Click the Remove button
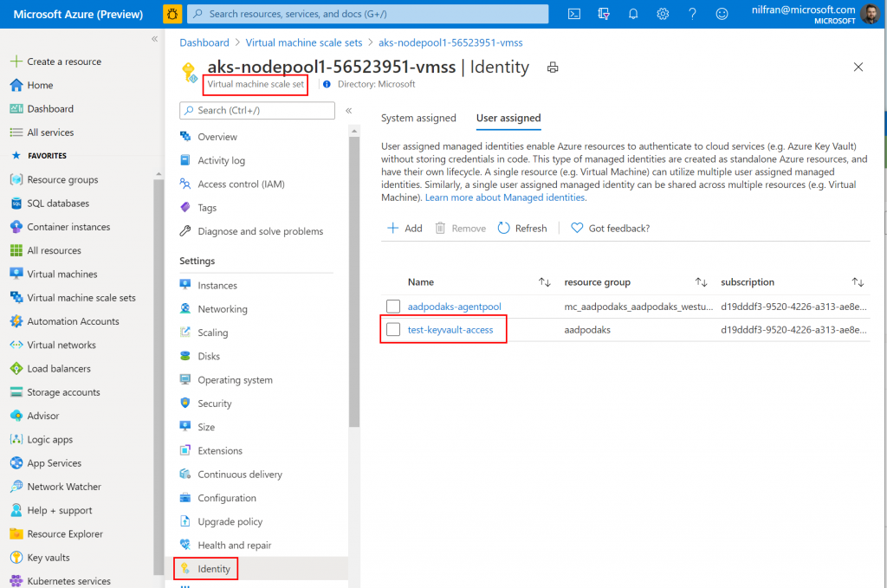This screenshot has width=887, height=588. tap(461, 229)
